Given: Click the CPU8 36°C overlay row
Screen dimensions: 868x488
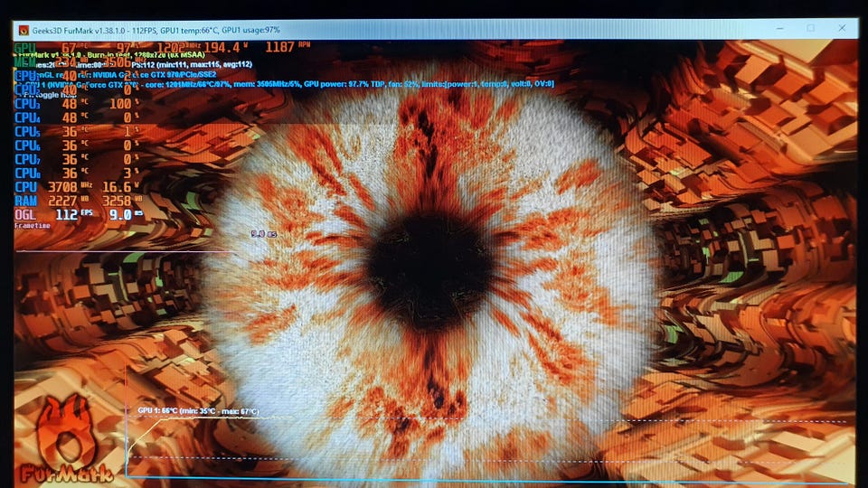Looking at the screenshot, I should [x=76, y=174].
